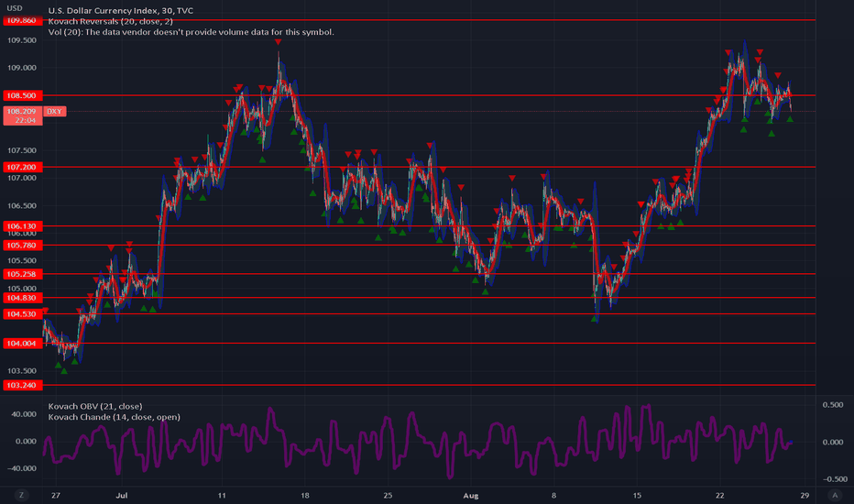Click the U.S. Dollar Currency Index title

pos(120,10)
